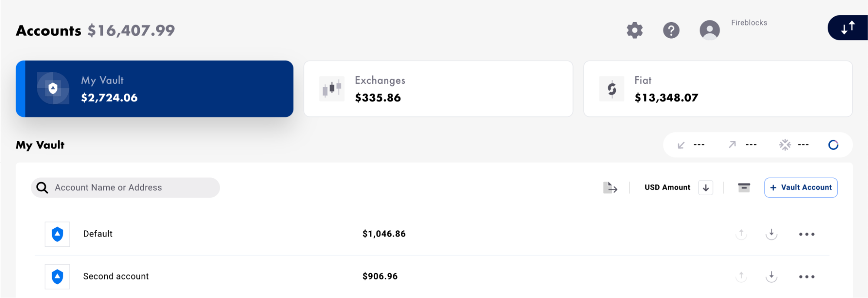Open the Second account vault row
The height and width of the screenshot is (298, 868).
tap(116, 276)
